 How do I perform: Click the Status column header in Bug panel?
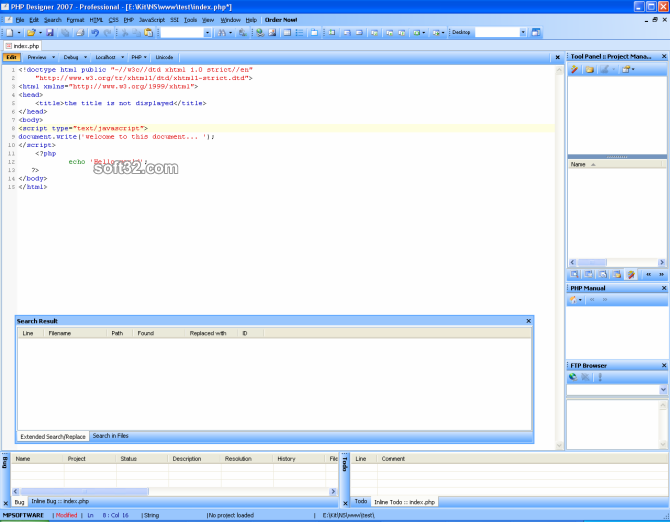142,458
